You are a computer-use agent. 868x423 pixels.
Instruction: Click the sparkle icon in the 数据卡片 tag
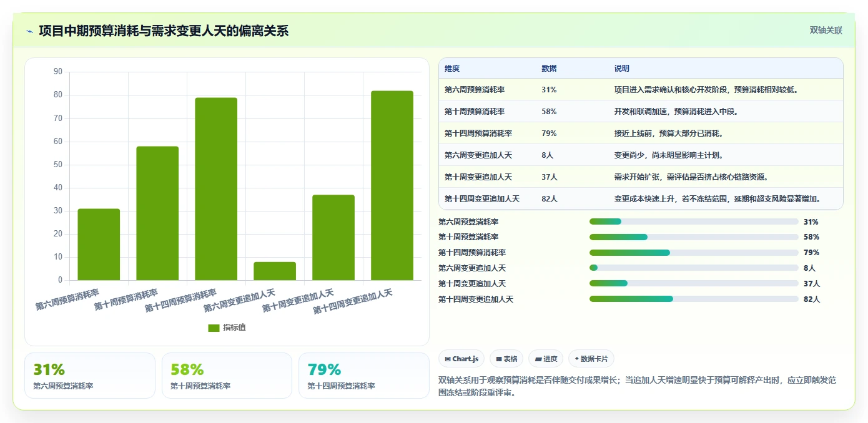pos(576,359)
